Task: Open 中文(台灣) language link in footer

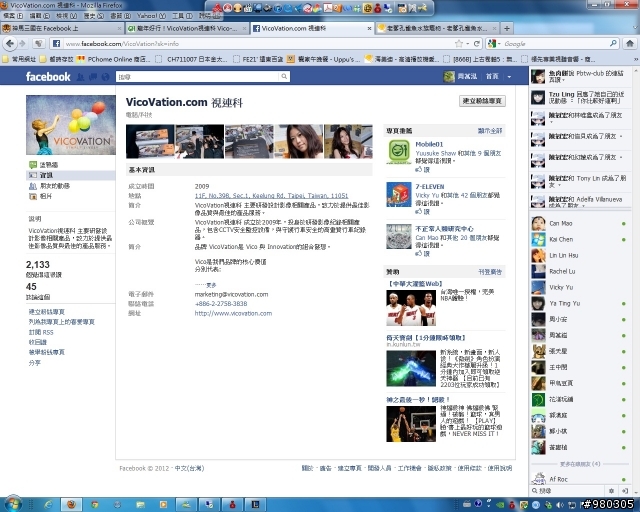Action: point(189,468)
